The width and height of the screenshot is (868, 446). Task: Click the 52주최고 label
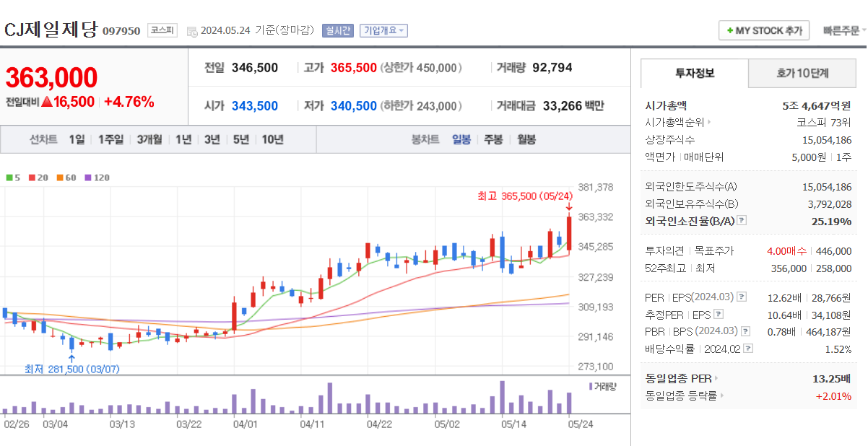click(664, 268)
